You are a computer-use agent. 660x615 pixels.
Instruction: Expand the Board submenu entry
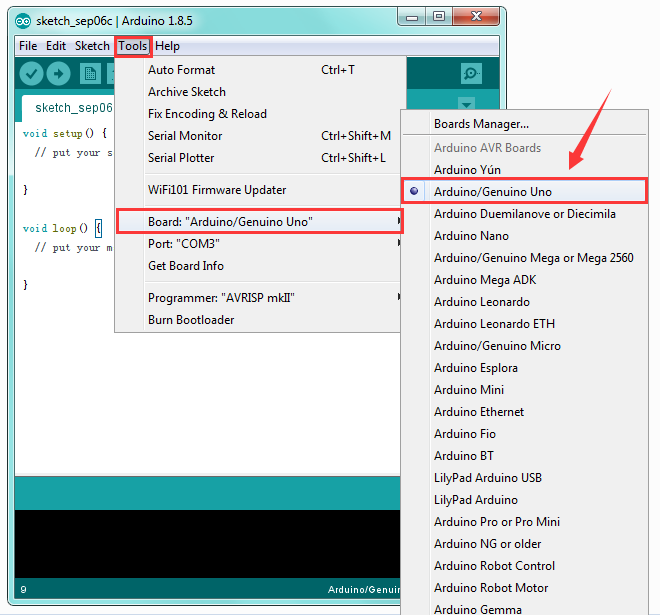pyautogui.click(x=259, y=221)
